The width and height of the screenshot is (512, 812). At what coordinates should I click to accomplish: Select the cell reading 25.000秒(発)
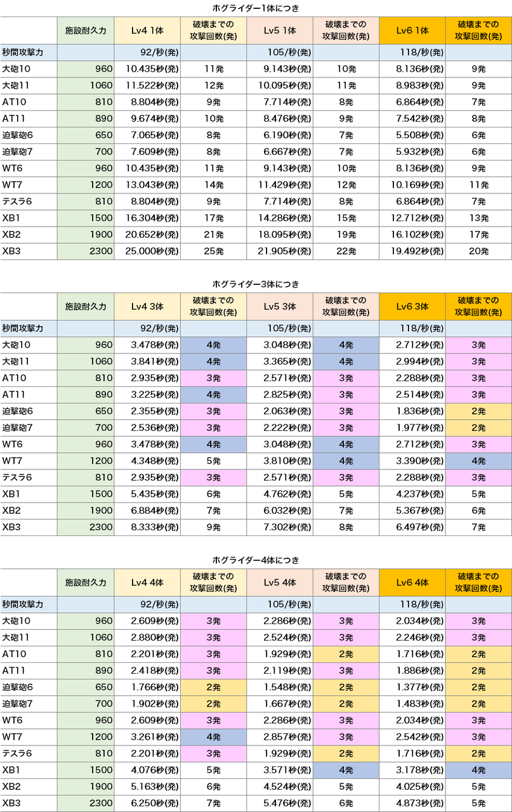(x=148, y=251)
